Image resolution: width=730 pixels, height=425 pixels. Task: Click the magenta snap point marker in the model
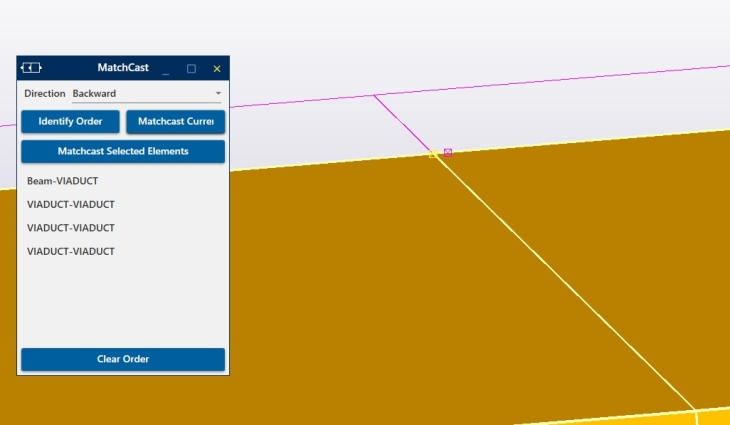(x=448, y=152)
